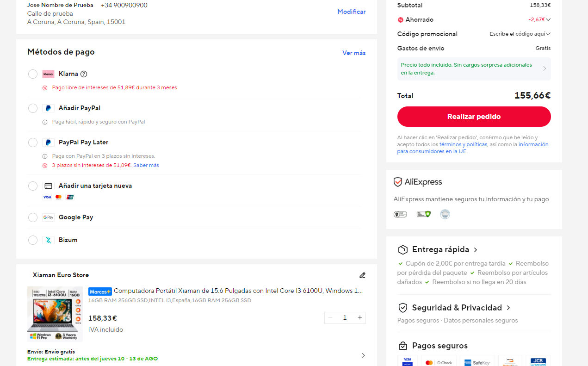Click the Xiaman Euro Store name

[x=61, y=275]
